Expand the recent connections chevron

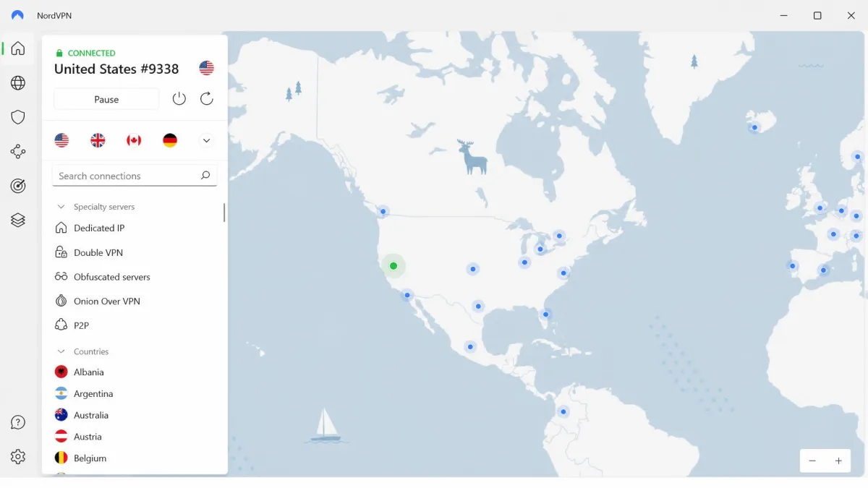(206, 140)
